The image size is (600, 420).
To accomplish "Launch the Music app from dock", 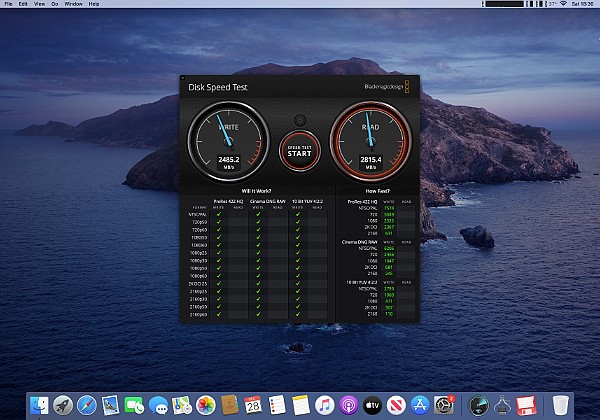I will point(324,404).
